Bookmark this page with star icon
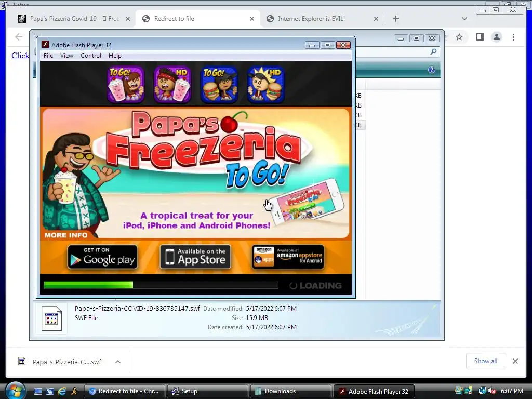Image resolution: width=532 pixels, height=399 pixels. 459,37
